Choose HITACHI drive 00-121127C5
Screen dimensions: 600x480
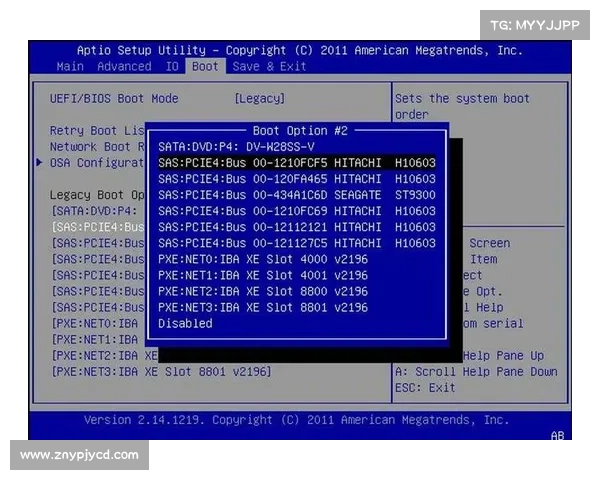pos(297,243)
